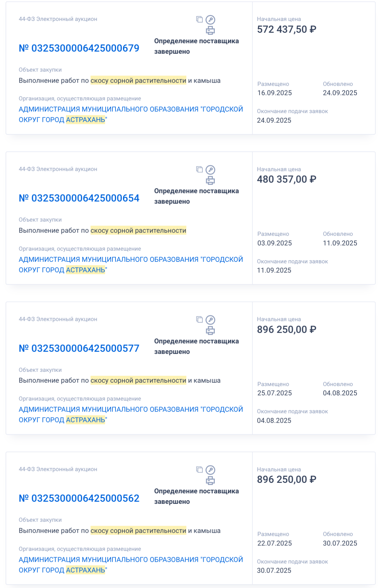
Task: Open documents icon for auction 0325300006425000562
Action: 199,469
